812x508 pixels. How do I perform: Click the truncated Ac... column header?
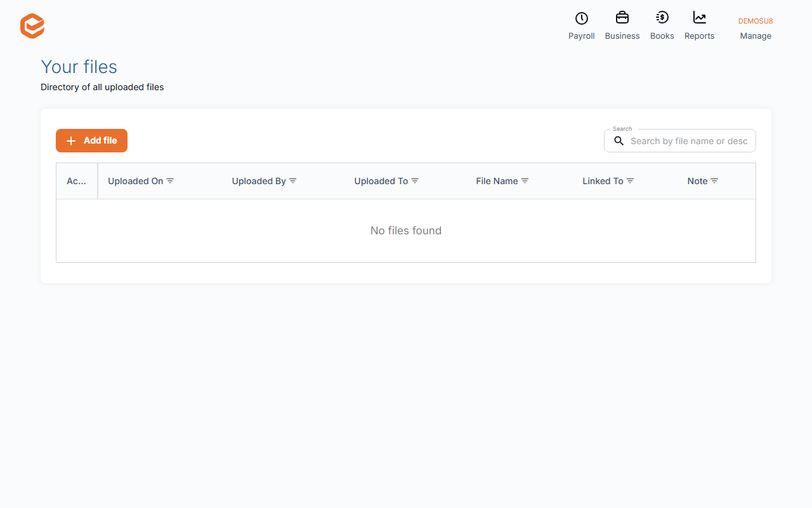[77, 181]
